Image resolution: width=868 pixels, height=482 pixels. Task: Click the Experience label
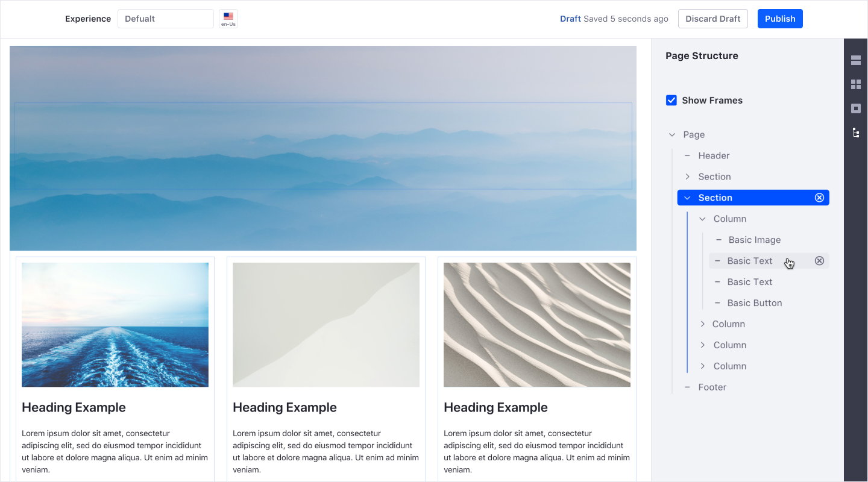88,19
